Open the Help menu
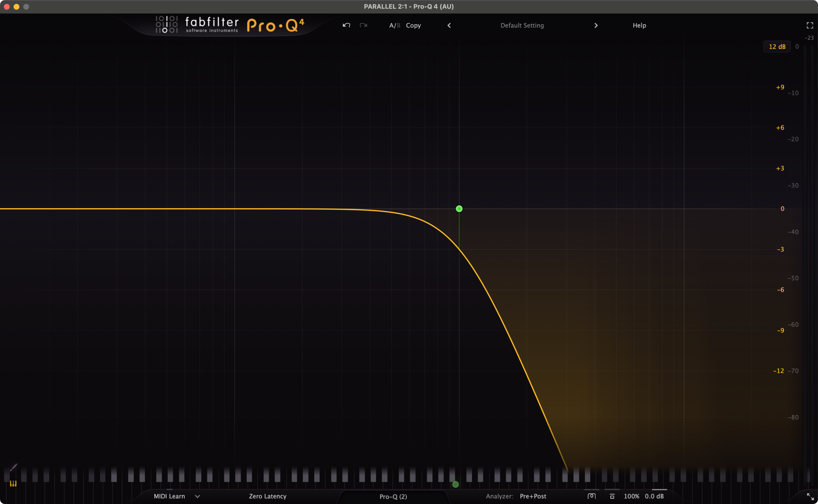This screenshot has width=818, height=504. [639, 25]
